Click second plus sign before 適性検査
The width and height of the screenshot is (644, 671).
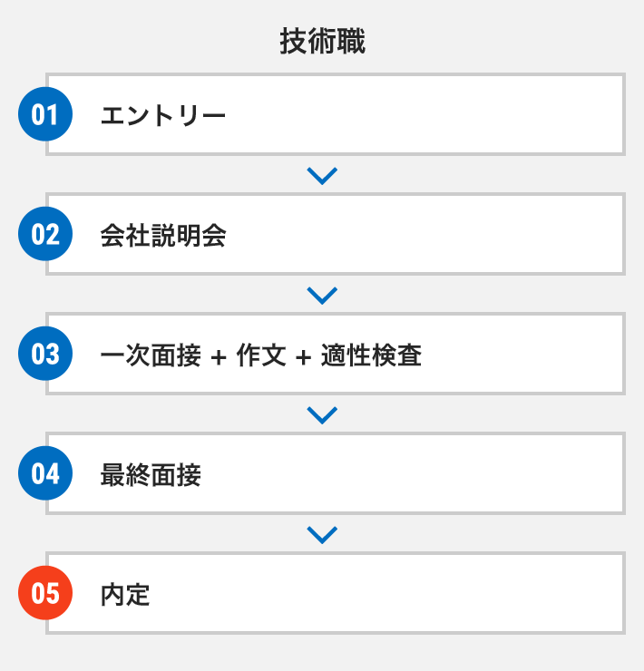[303, 357]
